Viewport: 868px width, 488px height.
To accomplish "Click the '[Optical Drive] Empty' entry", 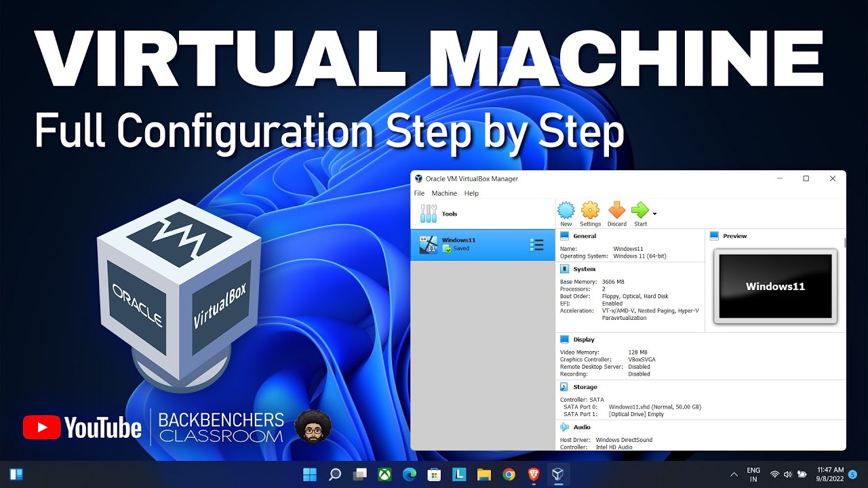I will (x=636, y=414).
